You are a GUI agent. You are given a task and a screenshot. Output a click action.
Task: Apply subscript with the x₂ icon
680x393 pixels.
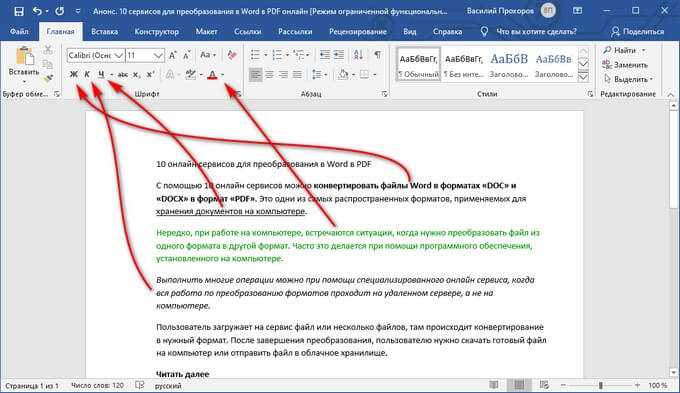(136, 75)
